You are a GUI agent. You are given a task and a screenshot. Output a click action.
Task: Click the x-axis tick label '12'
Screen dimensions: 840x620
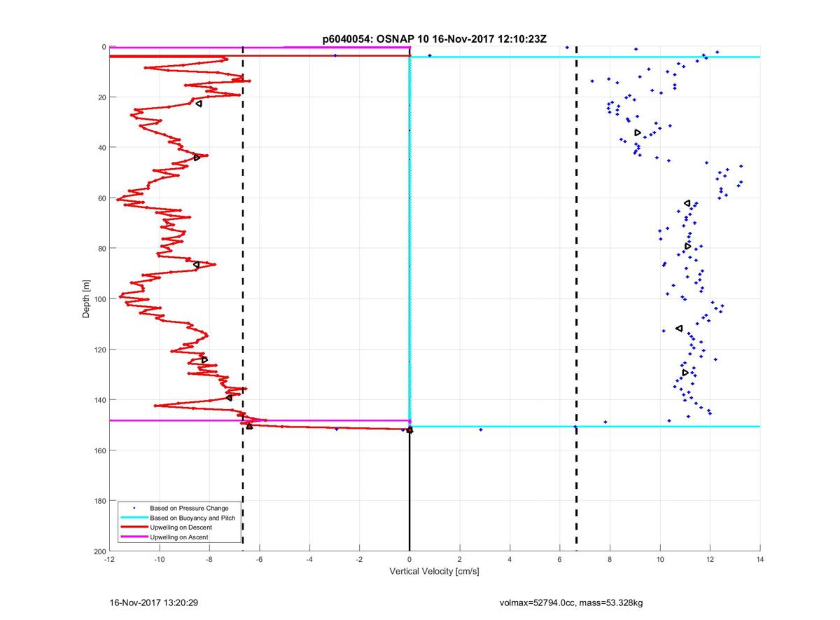(710, 559)
